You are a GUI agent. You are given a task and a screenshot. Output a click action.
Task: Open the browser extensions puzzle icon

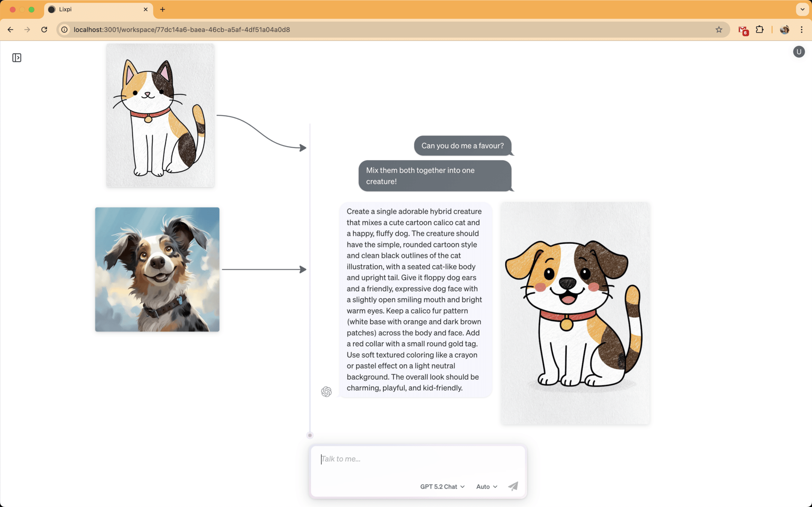click(759, 30)
